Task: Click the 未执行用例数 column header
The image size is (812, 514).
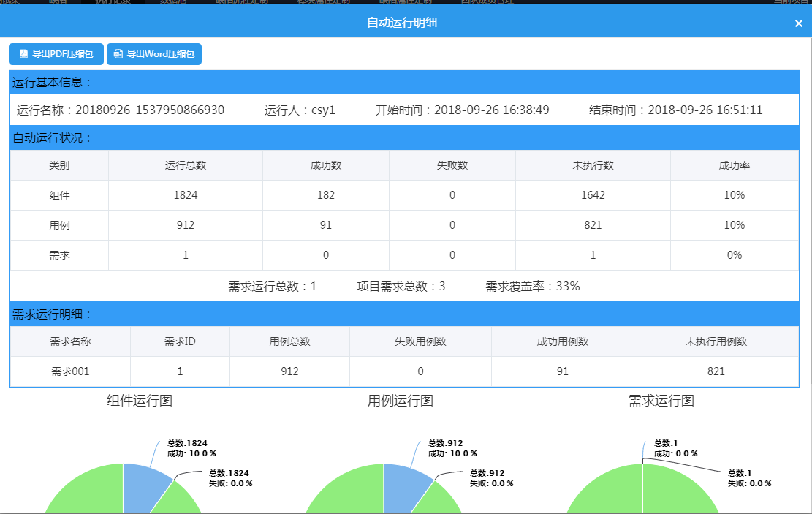Action: [716, 341]
